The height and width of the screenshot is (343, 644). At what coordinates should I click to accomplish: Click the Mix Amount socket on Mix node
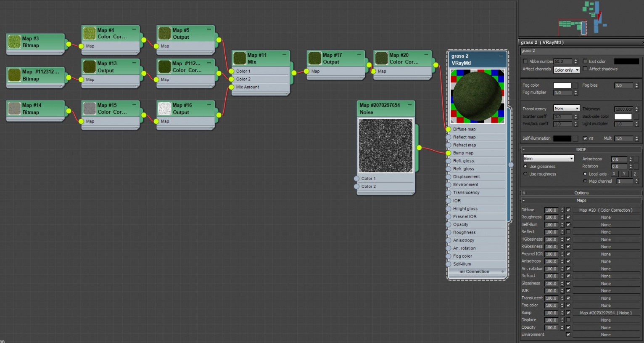pyautogui.click(x=231, y=87)
